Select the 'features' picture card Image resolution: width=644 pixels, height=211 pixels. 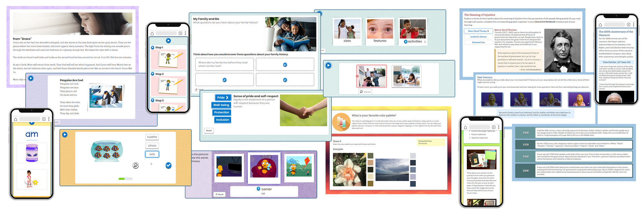(x=380, y=31)
